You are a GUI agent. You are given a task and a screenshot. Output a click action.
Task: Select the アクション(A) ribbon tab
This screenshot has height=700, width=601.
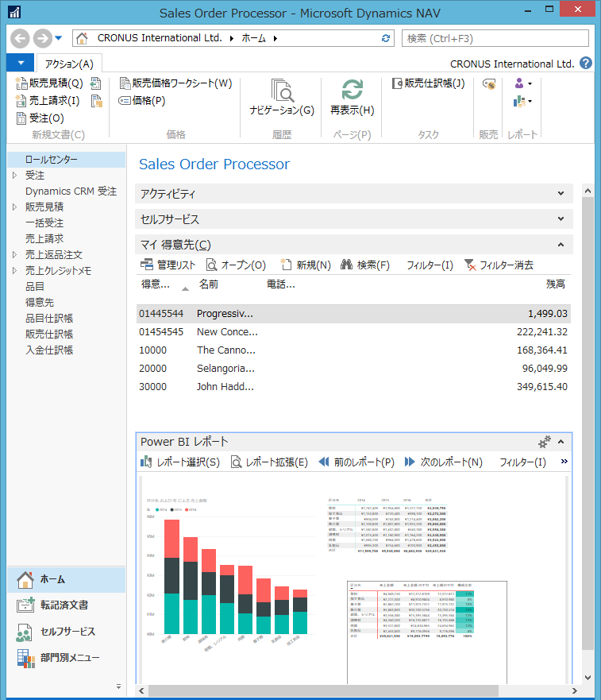click(69, 64)
